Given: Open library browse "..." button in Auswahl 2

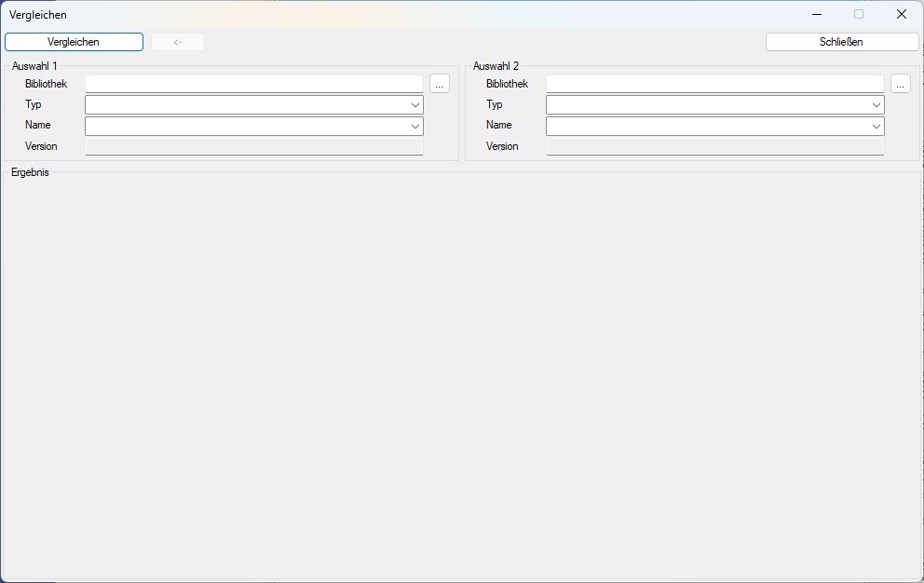Looking at the screenshot, I should (900, 84).
